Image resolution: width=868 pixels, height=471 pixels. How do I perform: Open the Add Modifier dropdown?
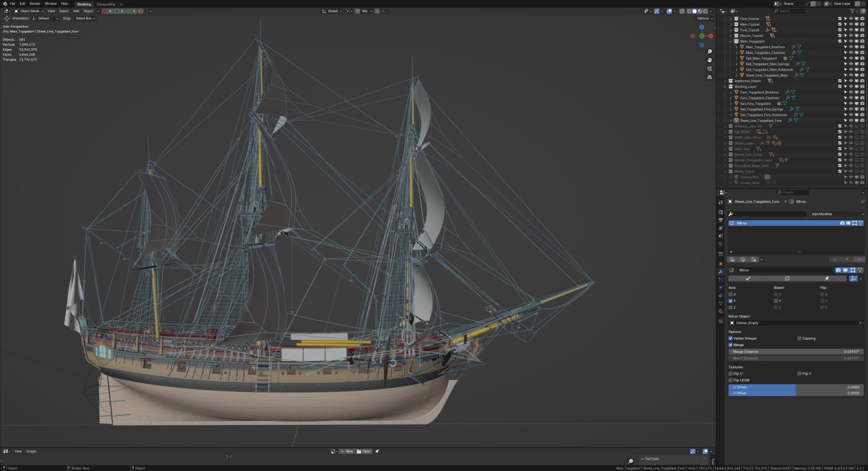coord(837,214)
